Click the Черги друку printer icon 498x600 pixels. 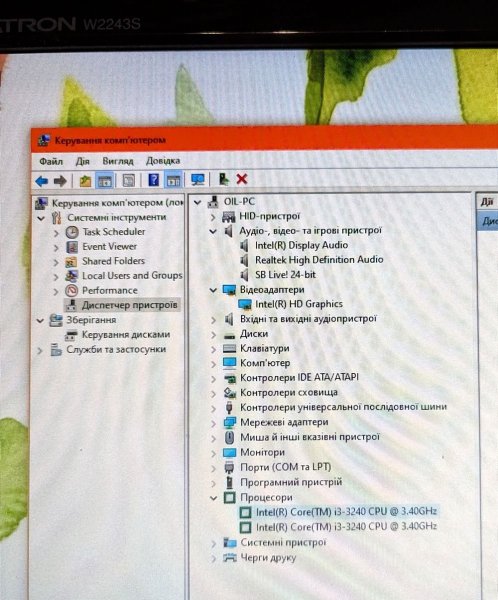click(x=230, y=558)
